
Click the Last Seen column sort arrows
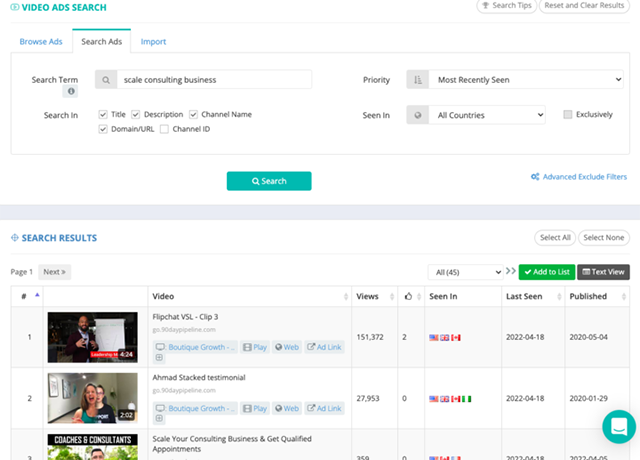coord(559,297)
